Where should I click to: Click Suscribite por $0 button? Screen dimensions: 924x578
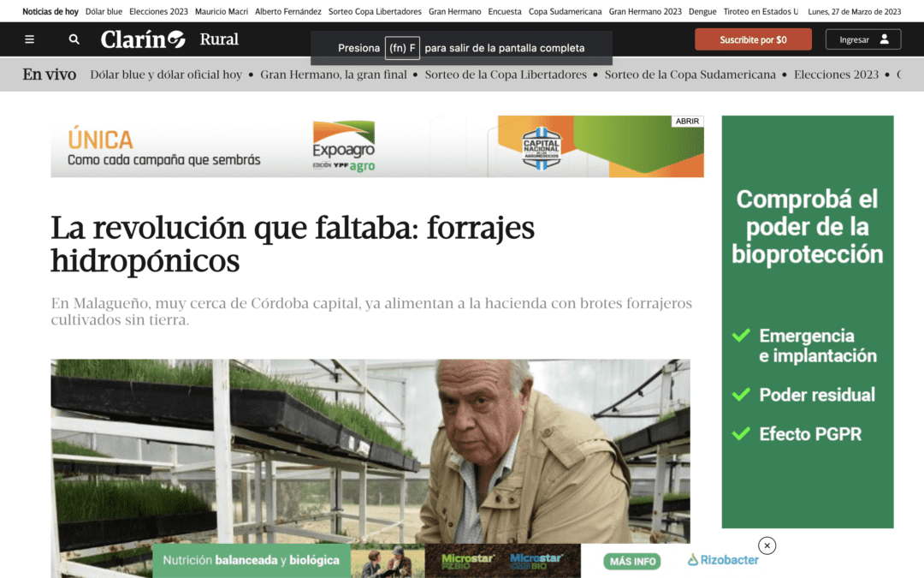[x=753, y=39]
